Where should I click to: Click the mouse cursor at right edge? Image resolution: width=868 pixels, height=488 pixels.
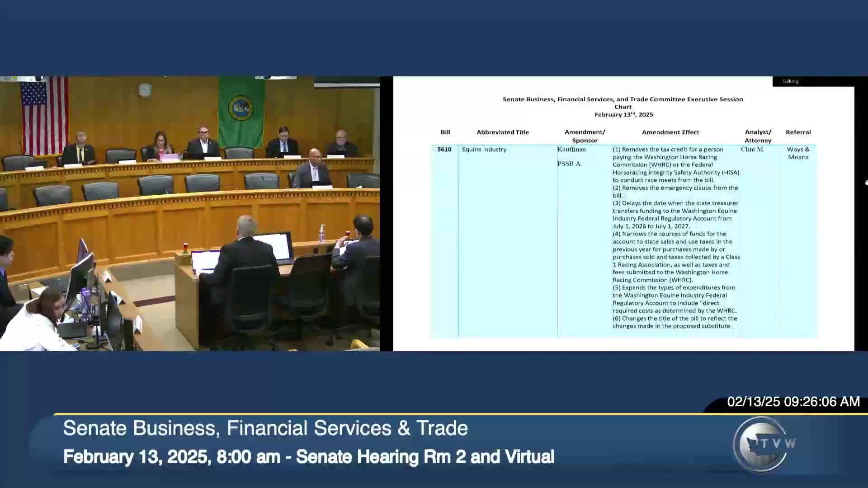[866, 183]
